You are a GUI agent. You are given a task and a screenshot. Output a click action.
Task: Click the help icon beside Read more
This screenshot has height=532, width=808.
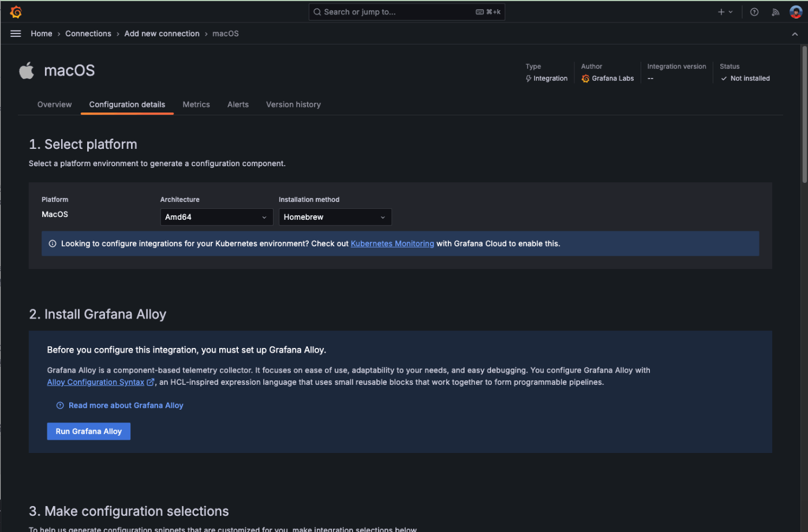pos(60,406)
